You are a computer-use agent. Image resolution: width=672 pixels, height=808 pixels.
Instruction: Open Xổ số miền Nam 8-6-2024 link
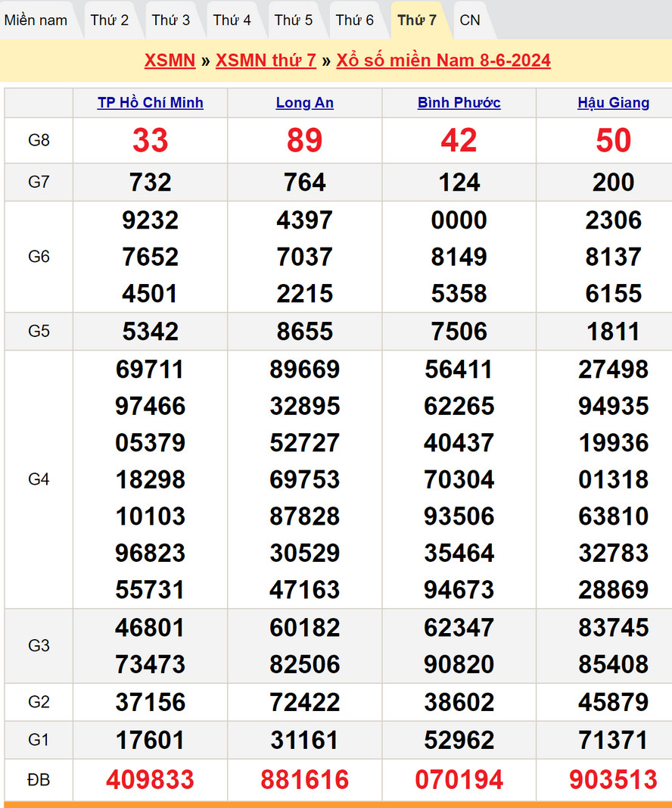(x=443, y=61)
